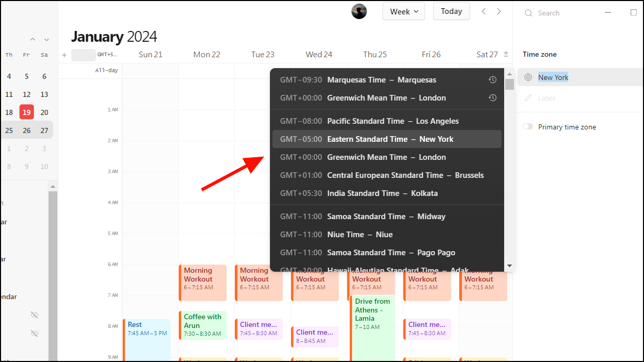Open the Week view dropdown

click(x=404, y=11)
